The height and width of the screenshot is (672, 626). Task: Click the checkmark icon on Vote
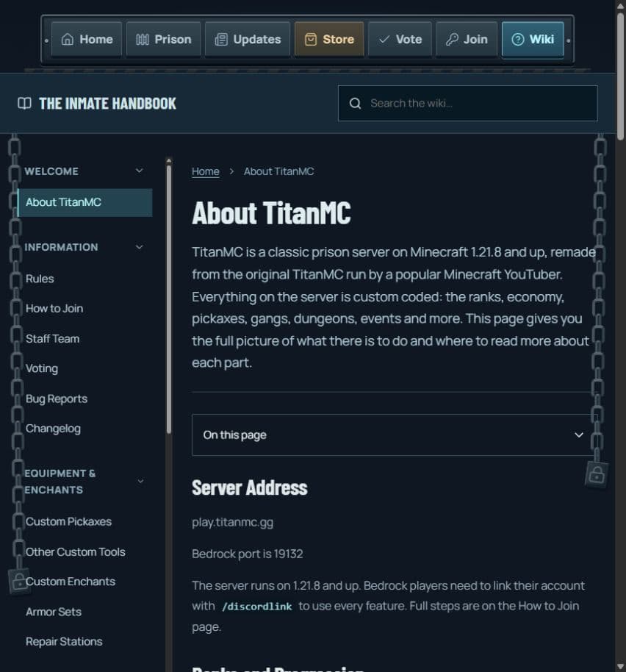click(384, 40)
